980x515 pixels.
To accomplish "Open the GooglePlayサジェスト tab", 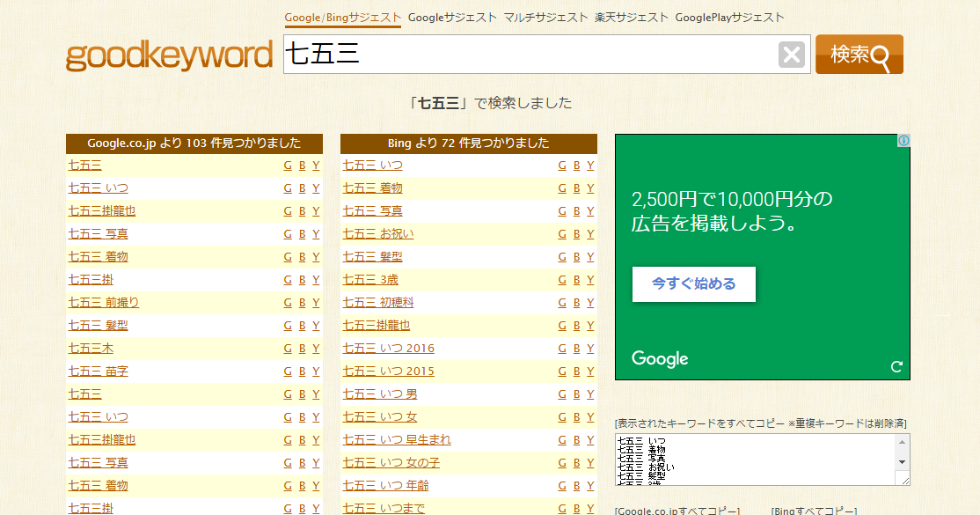I will [x=729, y=17].
